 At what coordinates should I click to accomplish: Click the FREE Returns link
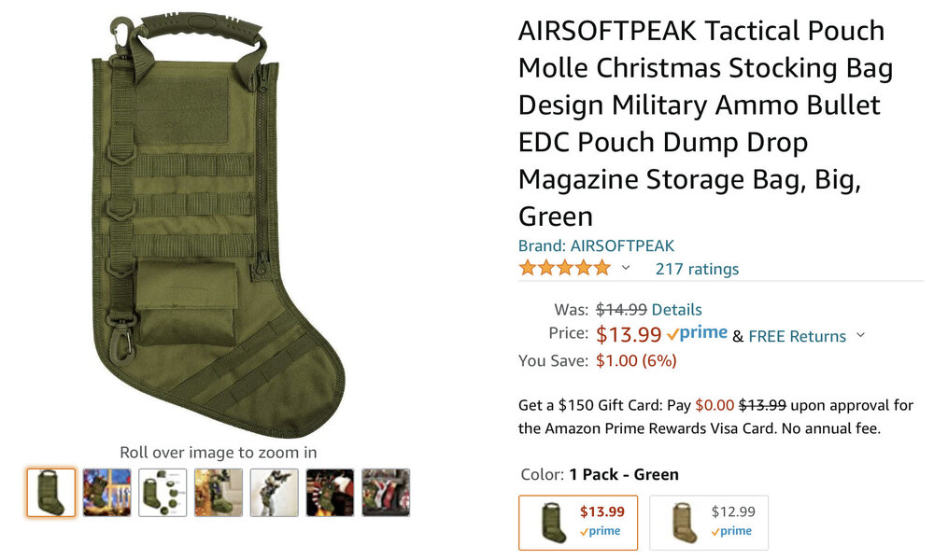(x=797, y=336)
